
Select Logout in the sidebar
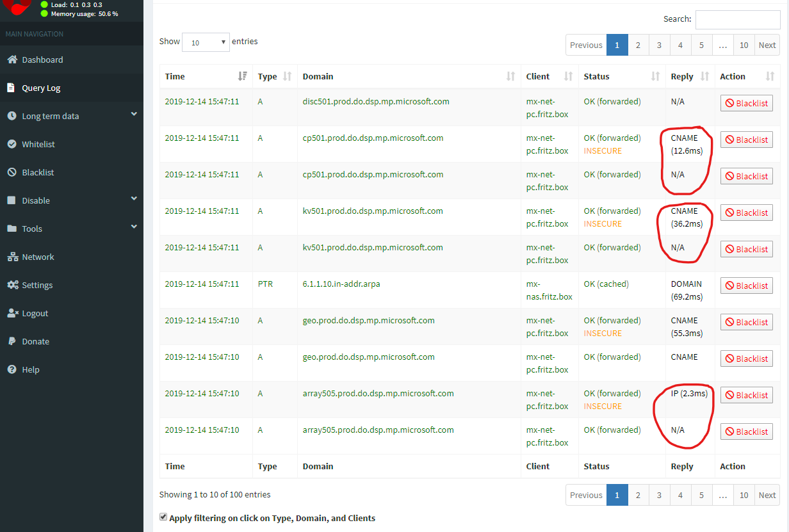[x=72, y=313]
